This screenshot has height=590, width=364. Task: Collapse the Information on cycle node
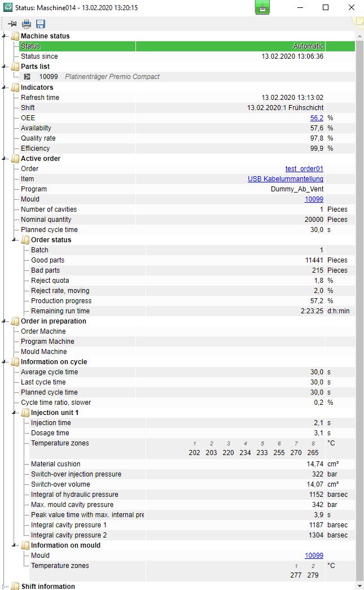point(4,362)
